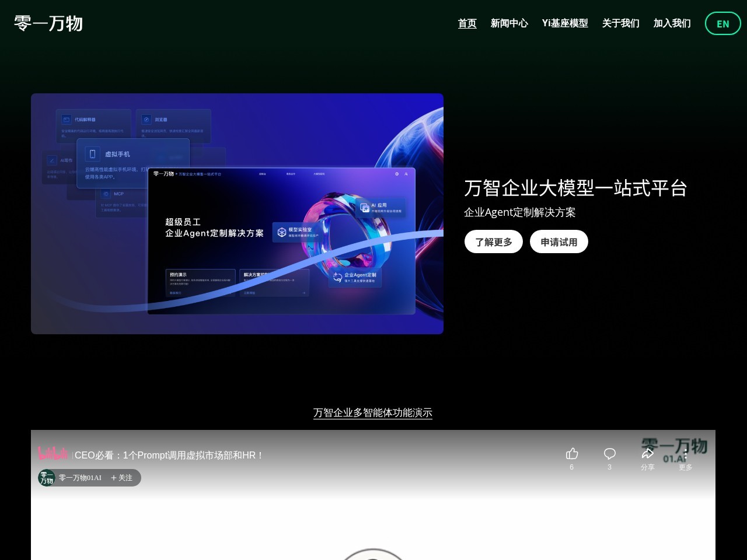Viewport: 747px width, 560px height.
Task: Open video comments via the speech bubble icon
Action: pos(609,453)
